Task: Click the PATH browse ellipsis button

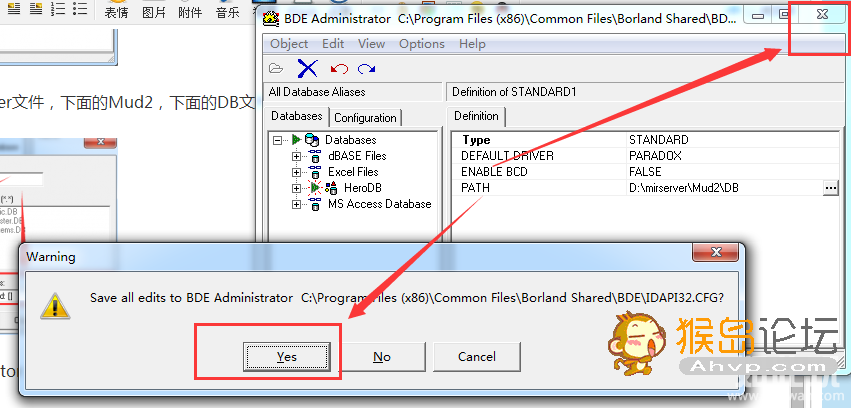Action: (x=830, y=188)
